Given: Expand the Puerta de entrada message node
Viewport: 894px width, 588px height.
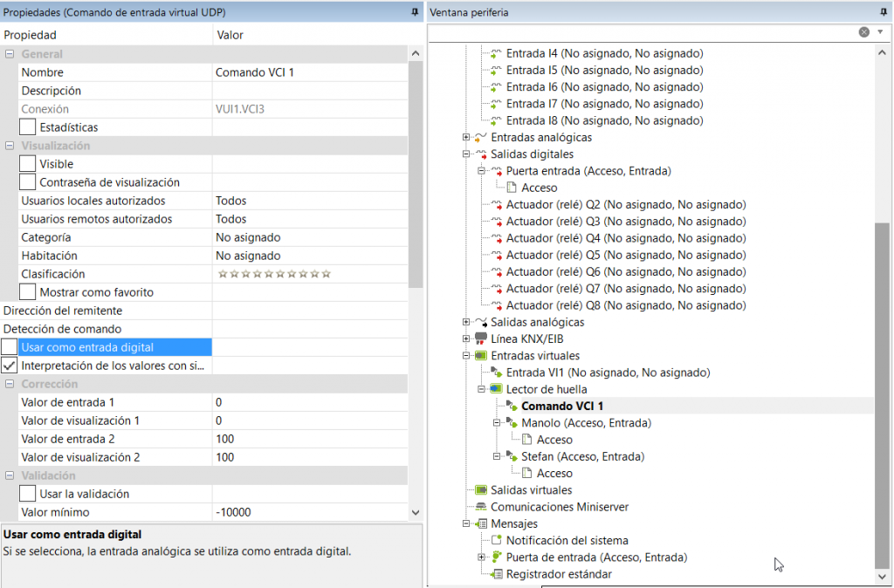Looking at the screenshot, I should click(481, 557).
